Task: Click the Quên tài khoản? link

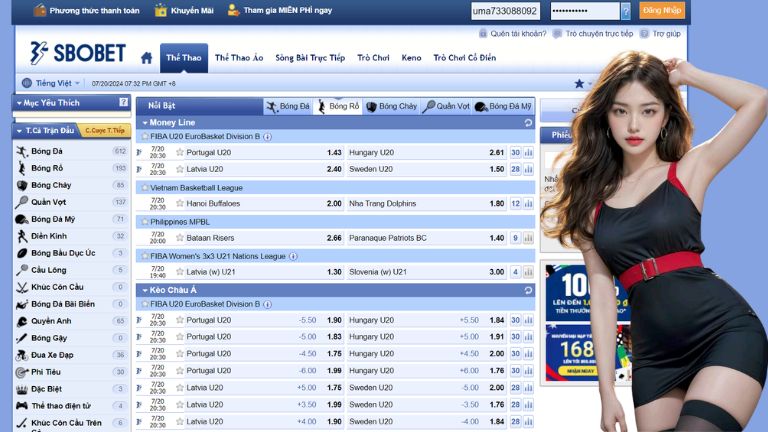Action: (x=512, y=34)
